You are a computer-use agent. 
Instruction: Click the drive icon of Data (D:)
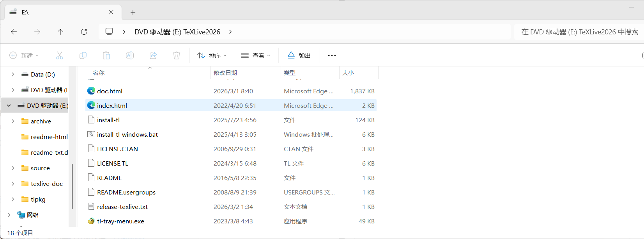pyautogui.click(x=25, y=74)
